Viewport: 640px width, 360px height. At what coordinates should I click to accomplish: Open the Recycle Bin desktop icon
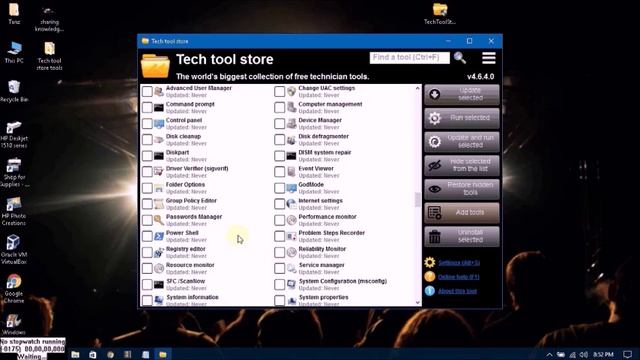(14, 91)
